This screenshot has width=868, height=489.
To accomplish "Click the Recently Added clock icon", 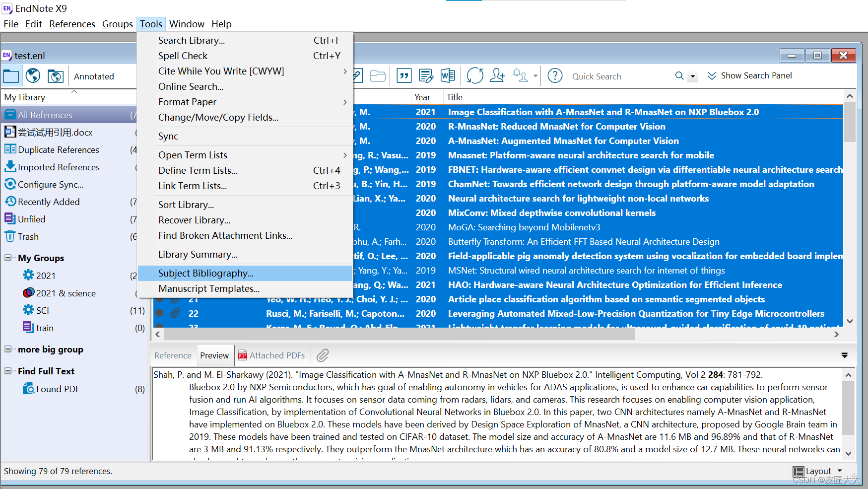I will point(10,202).
